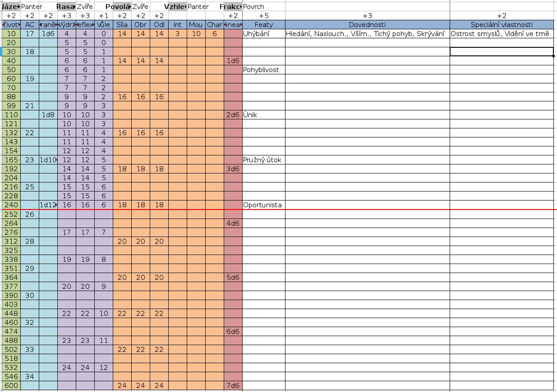This screenshot has height=392, width=557.
Task: Click the Hledání, Naslouch. skills cell
Action: pyautogui.click(x=367, y=34)
